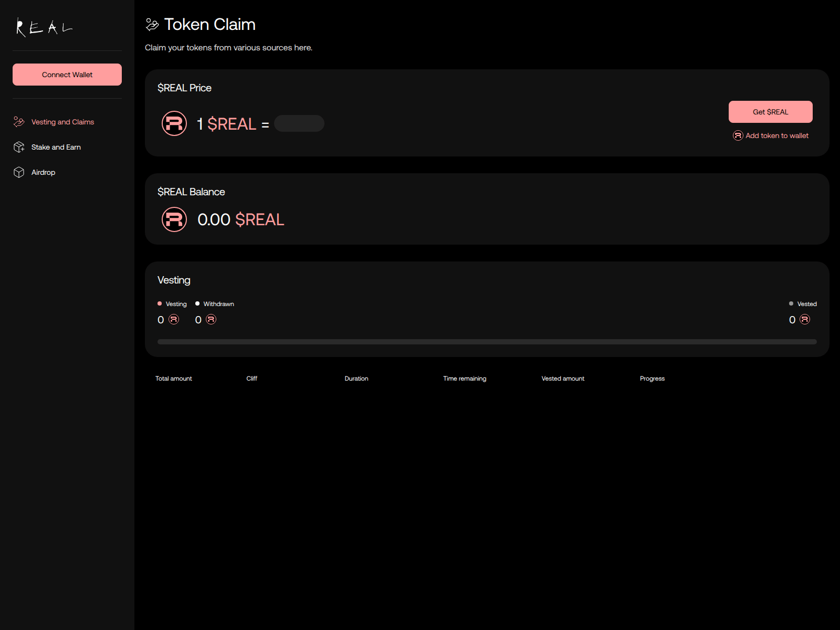Image resolution: width=840 pixels, height=630 pixels.
Task: Click the Token Claim header icon
Action: 152,23
